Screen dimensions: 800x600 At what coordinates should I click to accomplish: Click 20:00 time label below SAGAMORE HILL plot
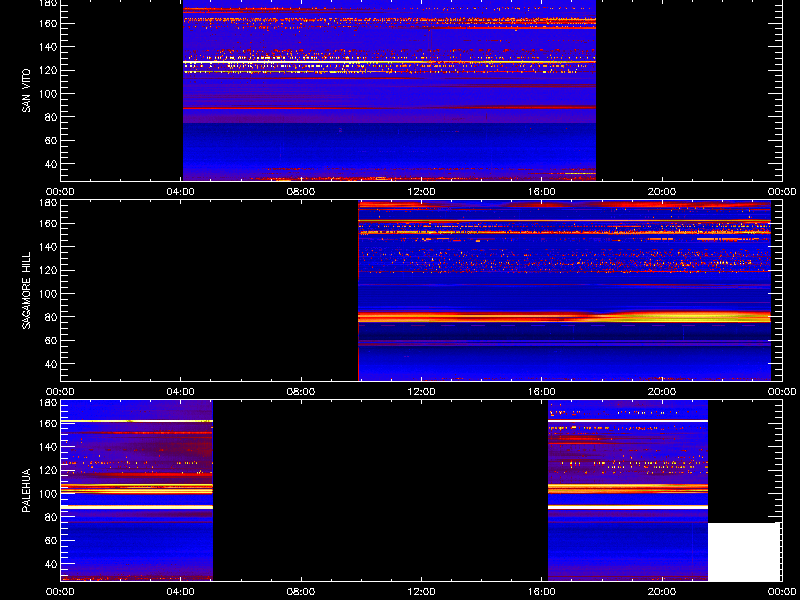[662, 392]
